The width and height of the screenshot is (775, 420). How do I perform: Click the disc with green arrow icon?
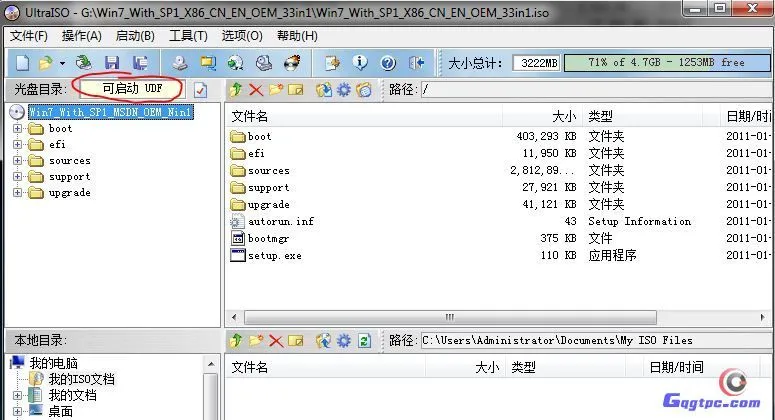(235, 63)
